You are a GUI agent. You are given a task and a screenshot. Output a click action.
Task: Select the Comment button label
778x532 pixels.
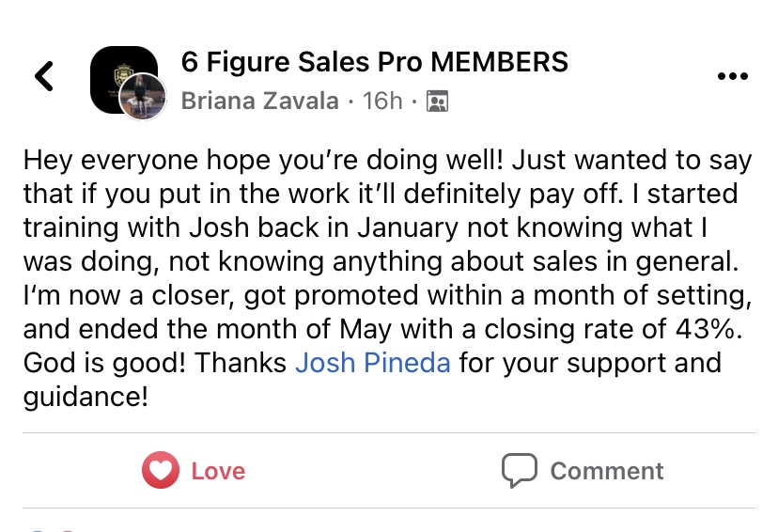point(607,471)
